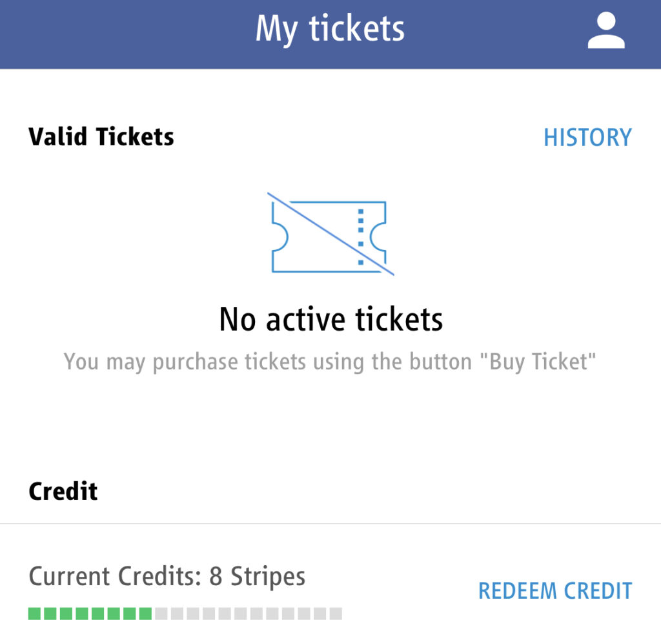The width and height of the screenshot is (661, 644).
Task: Click the eighth green credit stripe
Action: pyautogui.click(x=145, y=614)
